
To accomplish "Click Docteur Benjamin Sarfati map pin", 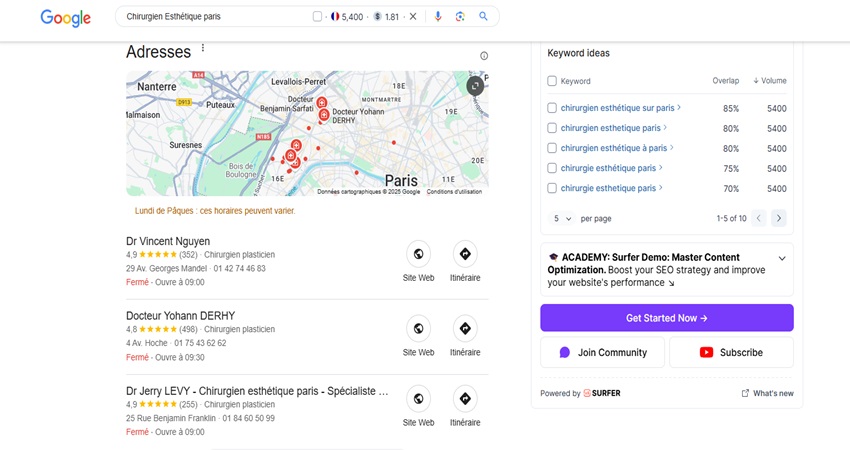I will click(x=321, y=102).
